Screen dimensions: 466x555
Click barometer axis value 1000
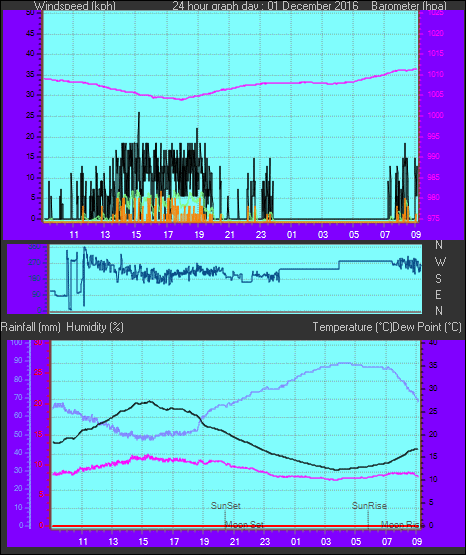coord(436,115)
